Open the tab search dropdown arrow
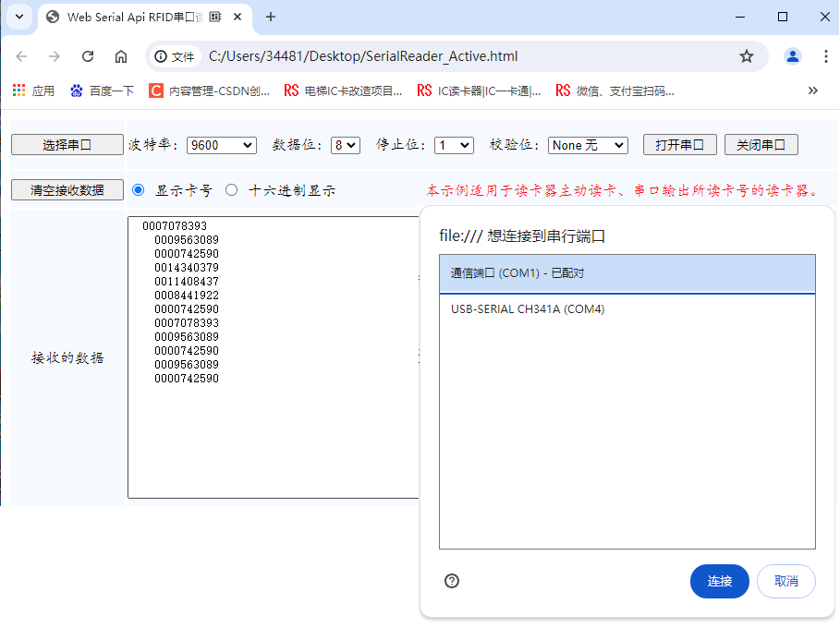Viewport: 840px width, 640px height. coord(18,17)
